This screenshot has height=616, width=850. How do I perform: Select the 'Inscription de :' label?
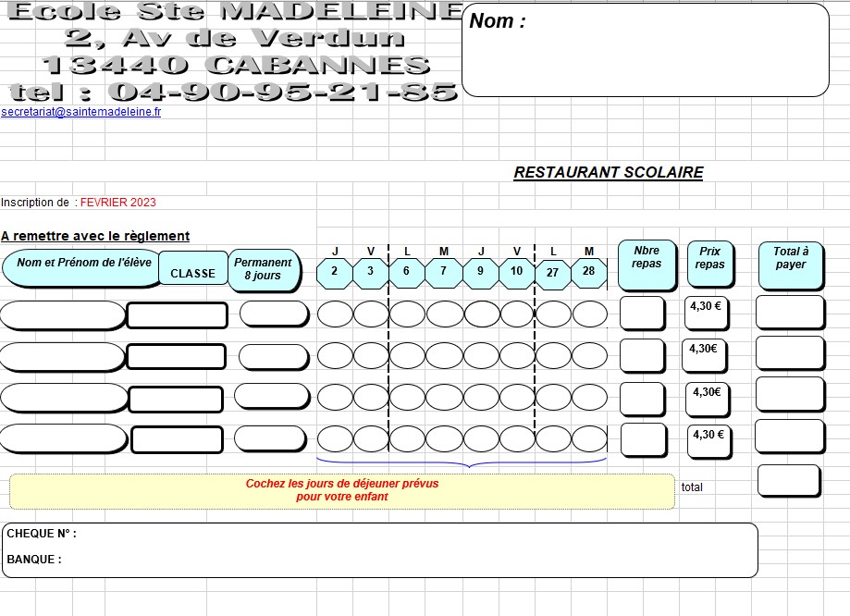(x=40, y=203)
